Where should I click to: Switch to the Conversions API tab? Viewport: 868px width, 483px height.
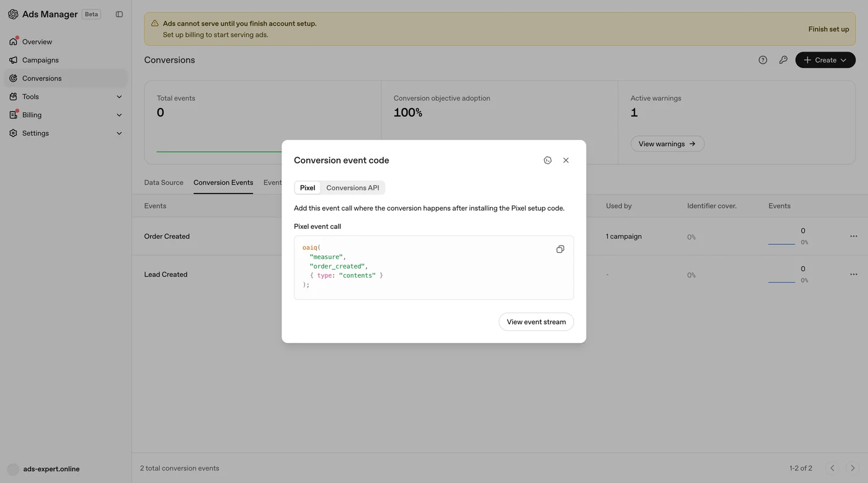pos(353,188)
